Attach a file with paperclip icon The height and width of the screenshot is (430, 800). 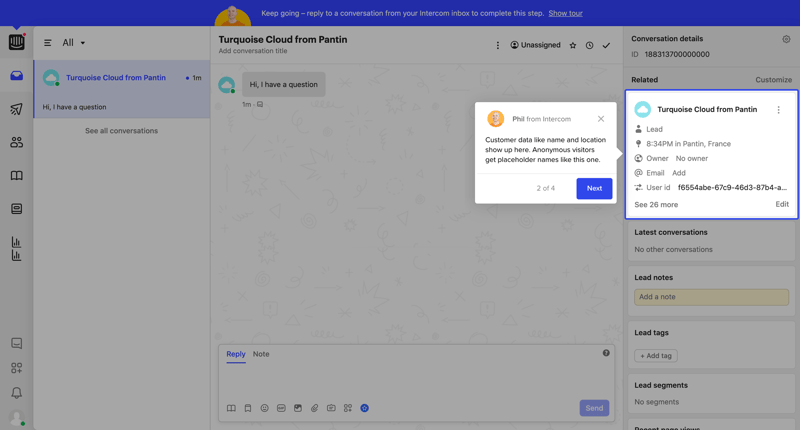[x=314, y=408]
